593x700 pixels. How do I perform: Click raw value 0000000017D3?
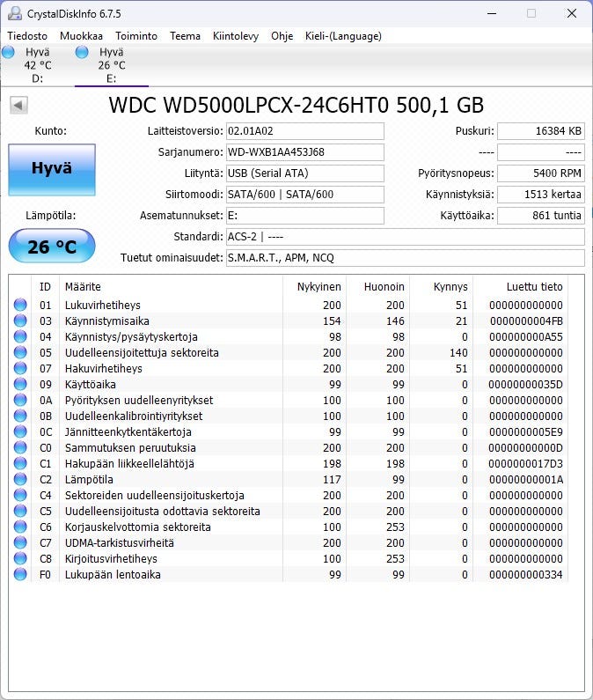(x=525, y=463)
